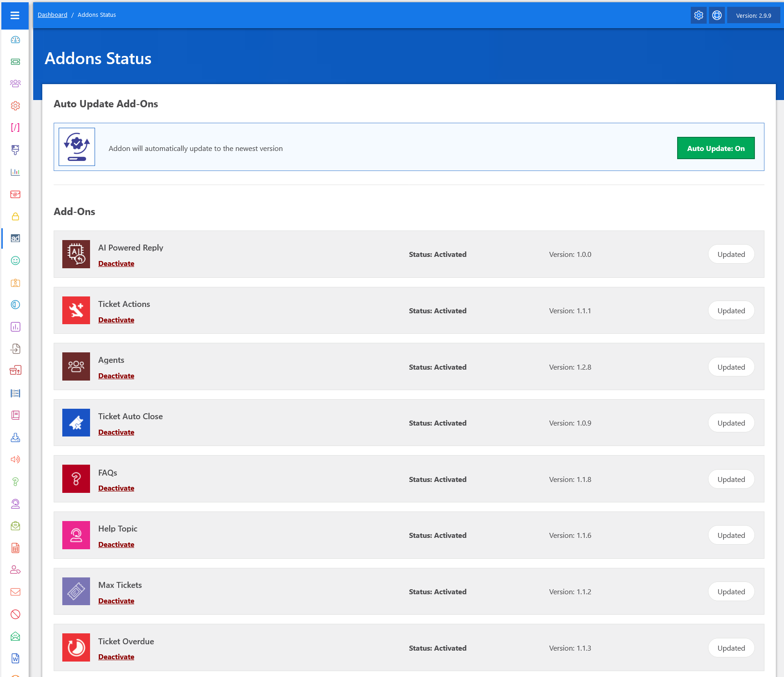Click the Updated button for FAQs
This screenshot has height=677, width=784.
pos(731,479)
